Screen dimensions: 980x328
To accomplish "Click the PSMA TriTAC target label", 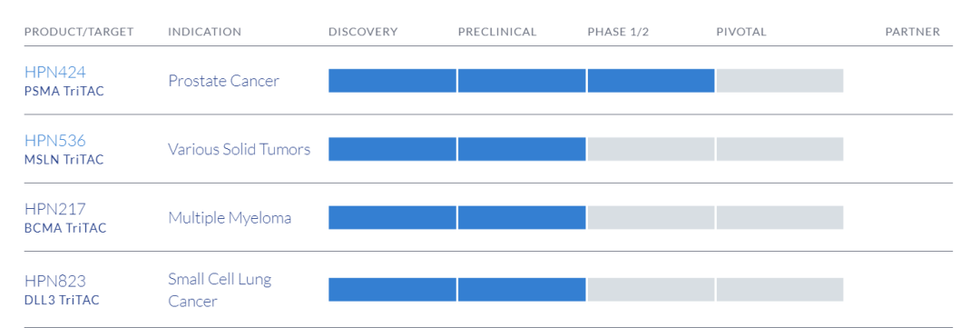I will [64, 92].
